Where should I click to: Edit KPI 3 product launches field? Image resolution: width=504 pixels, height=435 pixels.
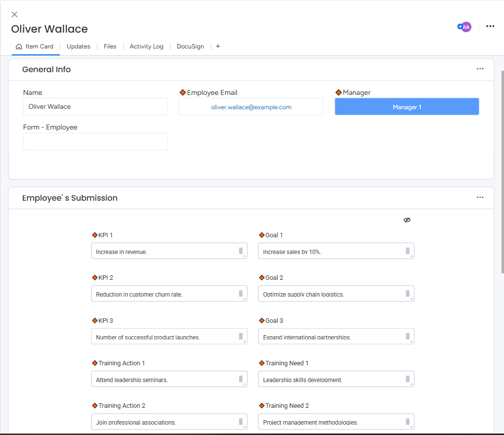pyautogui.click(x=169, y=336)
